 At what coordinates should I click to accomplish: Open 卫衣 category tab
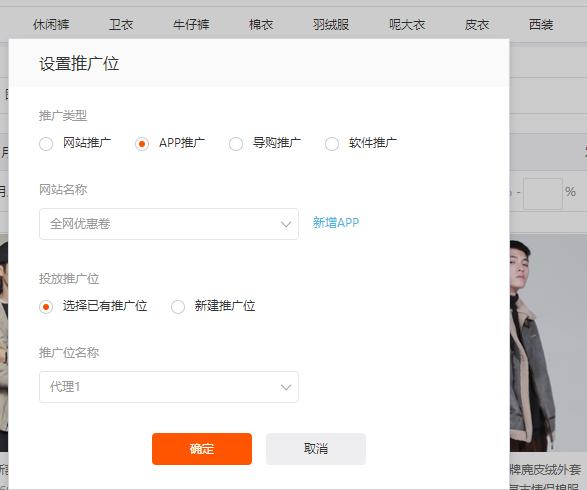121,25
